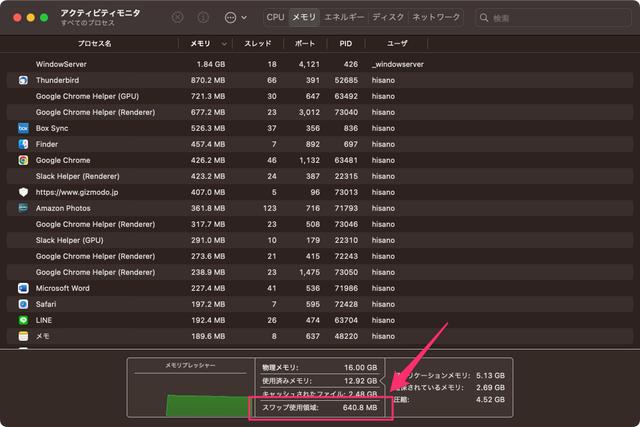The image size is (640, 427).
Task: Select the Safari compass icon
Action: [23, 304]
